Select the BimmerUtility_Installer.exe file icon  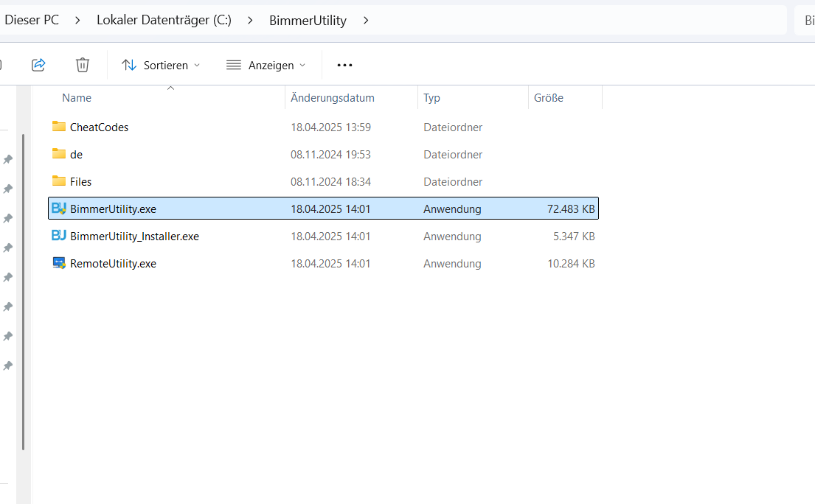(59, 236)
